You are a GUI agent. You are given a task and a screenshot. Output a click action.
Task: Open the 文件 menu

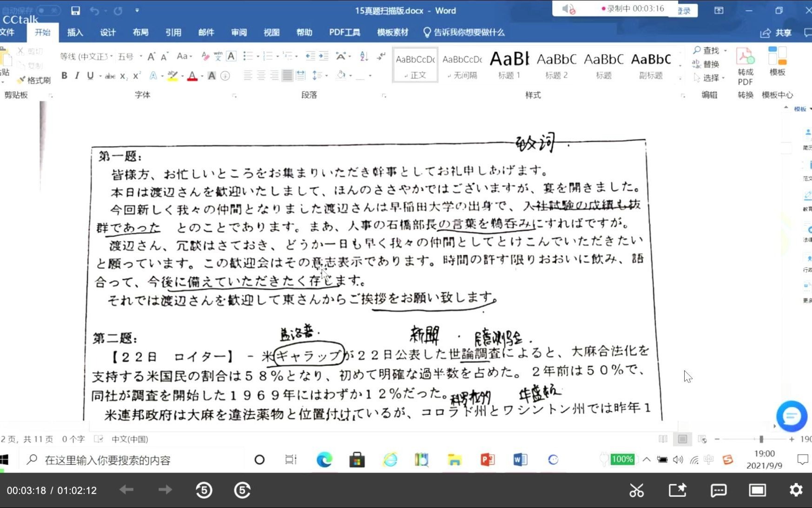pyautogui.click(x=7, y=32)
